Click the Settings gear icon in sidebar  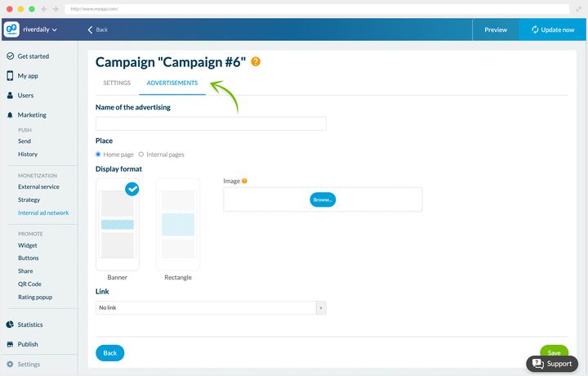pos(10,364)
